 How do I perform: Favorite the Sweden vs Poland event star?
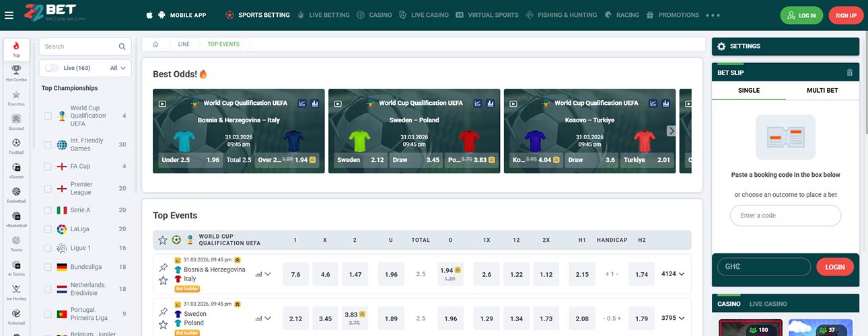pyautogui.click(x=163, y=325)
